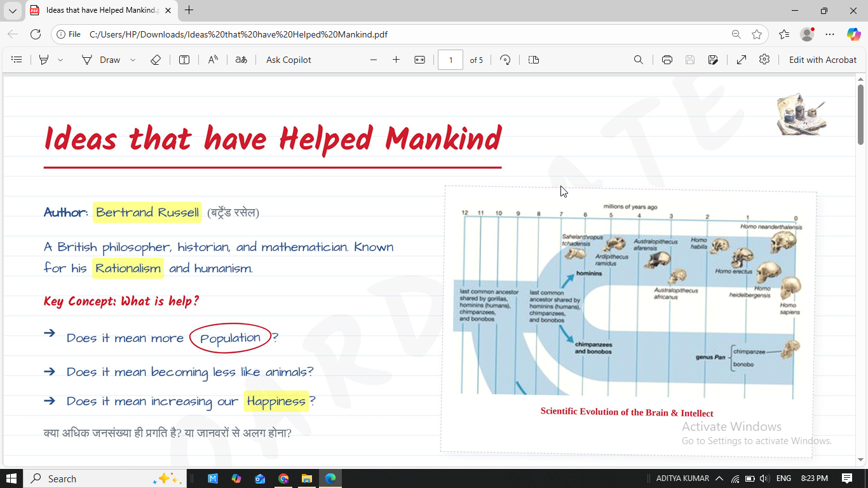Image resolution: width=868 pixels, height=488 pixels.
Task: Expand the highlight color dropdown arrow
Action: [60, 60]
